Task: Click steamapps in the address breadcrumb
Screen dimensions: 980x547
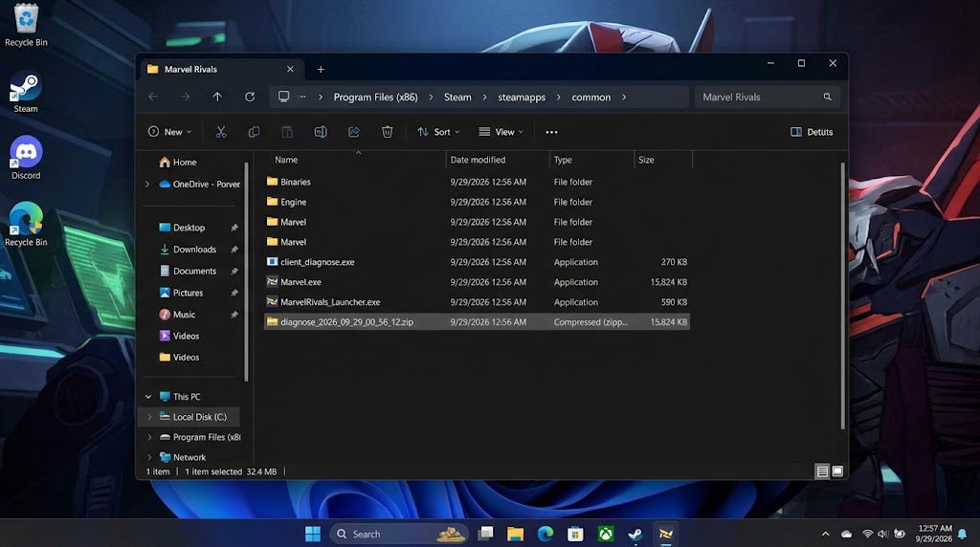Action: (x=522, y=97)
